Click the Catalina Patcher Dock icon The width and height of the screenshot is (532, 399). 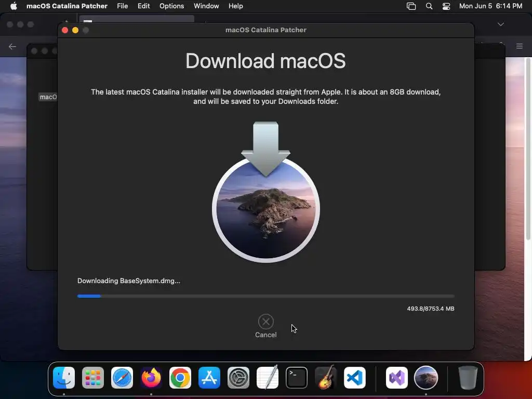click(x=426, y=378)
